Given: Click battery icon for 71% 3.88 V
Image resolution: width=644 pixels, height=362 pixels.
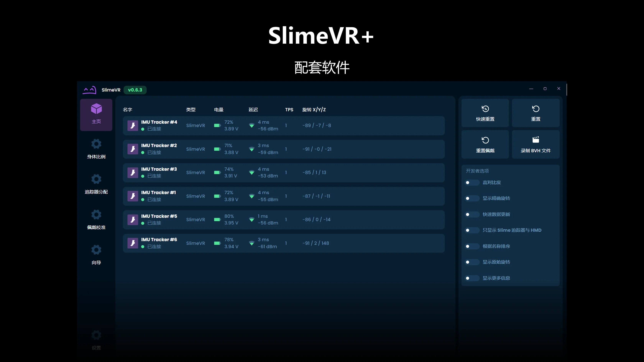Looking at the screenshot, I should point(218,149).
